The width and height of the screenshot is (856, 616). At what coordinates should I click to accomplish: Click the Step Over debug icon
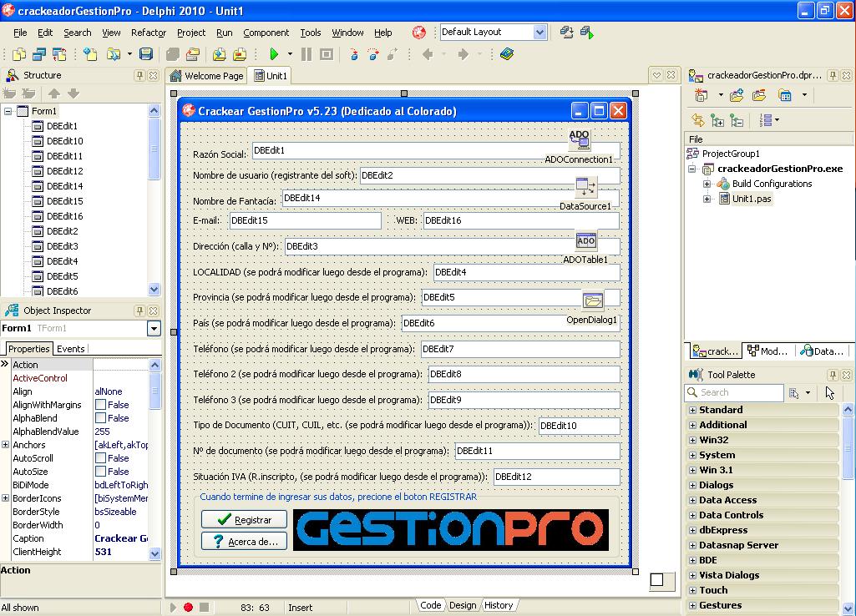click(x=373, y=54)
